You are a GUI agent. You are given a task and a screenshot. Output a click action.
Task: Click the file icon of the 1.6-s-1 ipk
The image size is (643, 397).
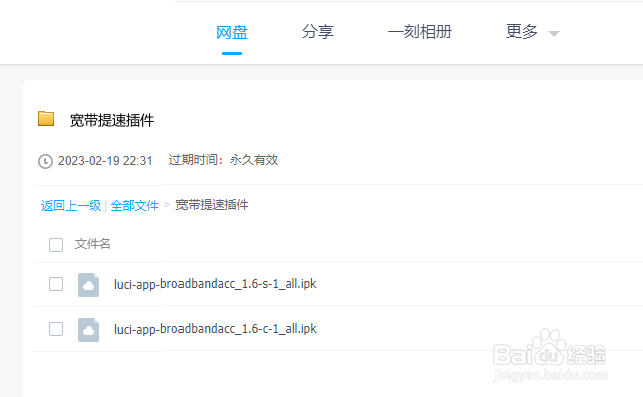89,285
